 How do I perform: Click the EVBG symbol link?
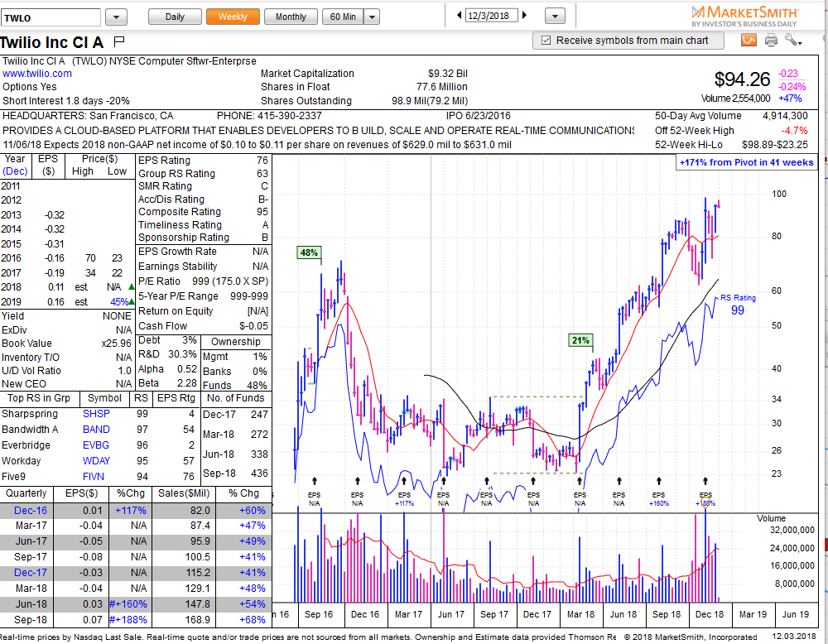pyautogui.click(x=96, y=445)
